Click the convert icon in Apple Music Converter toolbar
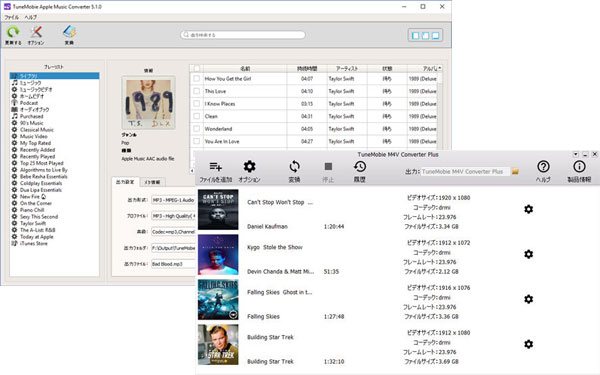600x375 pixels. pos(69,32)
